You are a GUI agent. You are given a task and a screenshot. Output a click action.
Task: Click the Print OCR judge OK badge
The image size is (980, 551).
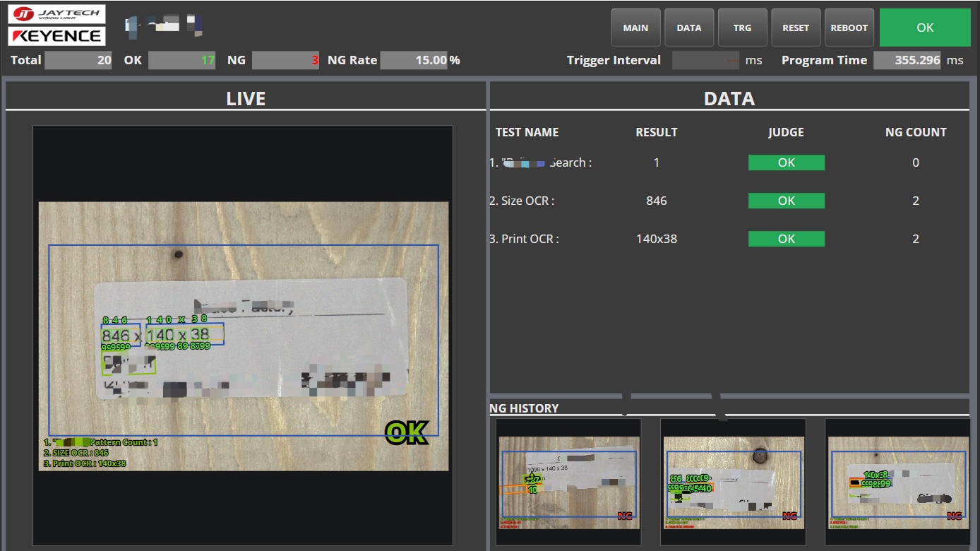[787, 239]
